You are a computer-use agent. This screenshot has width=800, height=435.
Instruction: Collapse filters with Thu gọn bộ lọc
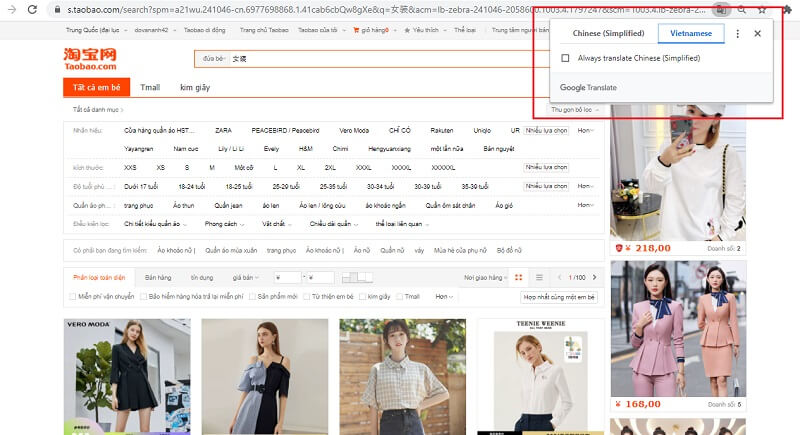(574, 110)
